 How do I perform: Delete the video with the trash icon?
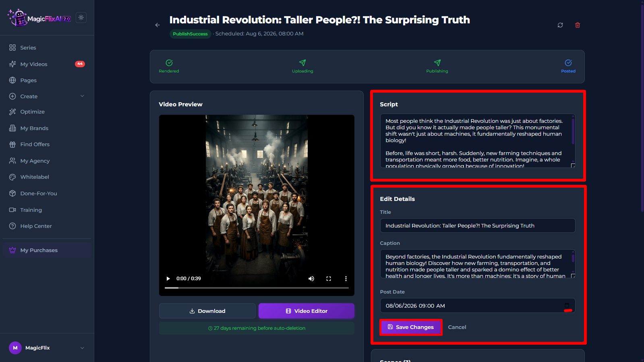coord(578,25)
